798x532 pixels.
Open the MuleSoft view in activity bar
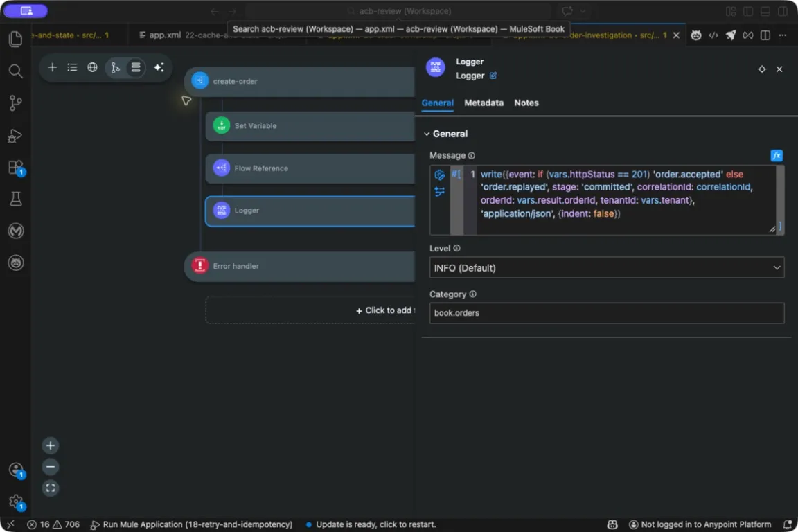(16, 231)
